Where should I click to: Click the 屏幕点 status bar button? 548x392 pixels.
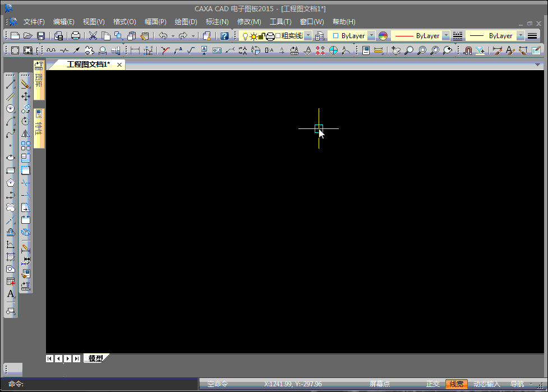(380, 384)
